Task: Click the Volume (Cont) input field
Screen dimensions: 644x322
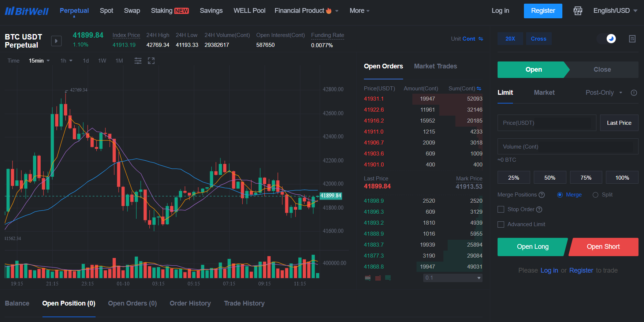Action: coord(568,146)
